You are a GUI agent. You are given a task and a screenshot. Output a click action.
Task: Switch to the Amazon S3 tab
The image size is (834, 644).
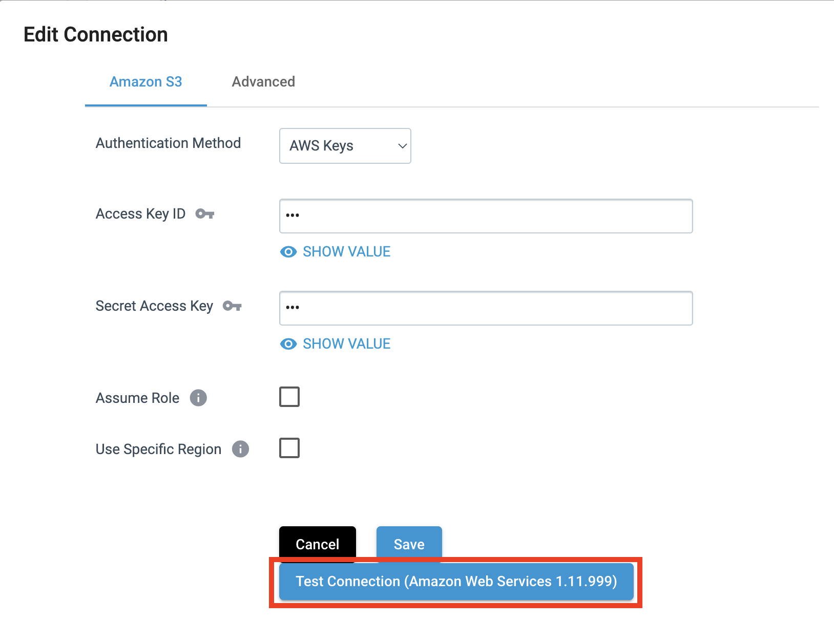(146, 82)
